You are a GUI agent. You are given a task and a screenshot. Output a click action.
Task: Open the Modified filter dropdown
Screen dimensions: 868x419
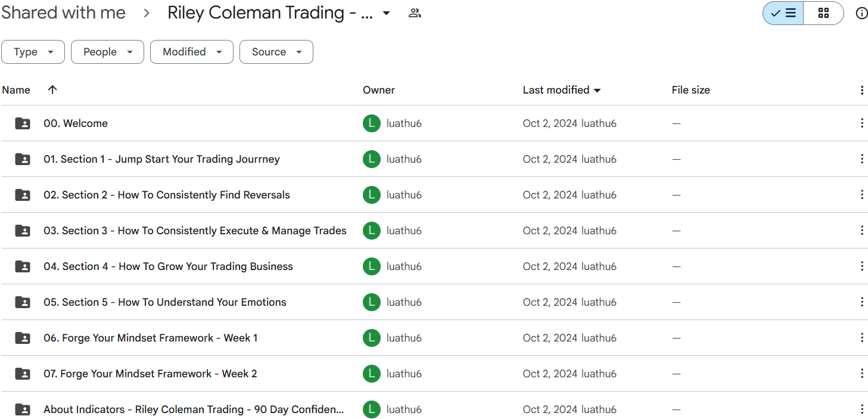(x=191, y=52)
